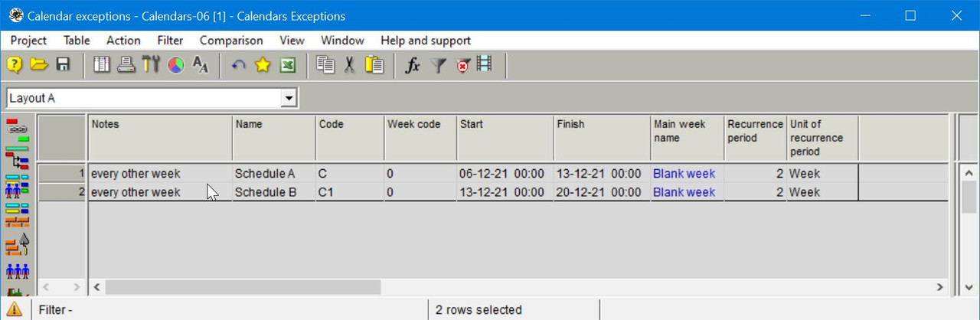This screenshot has width=980, height=320.
Task: Click the 06-12-21 00:00 start cell
Action: tap(505, 174)
